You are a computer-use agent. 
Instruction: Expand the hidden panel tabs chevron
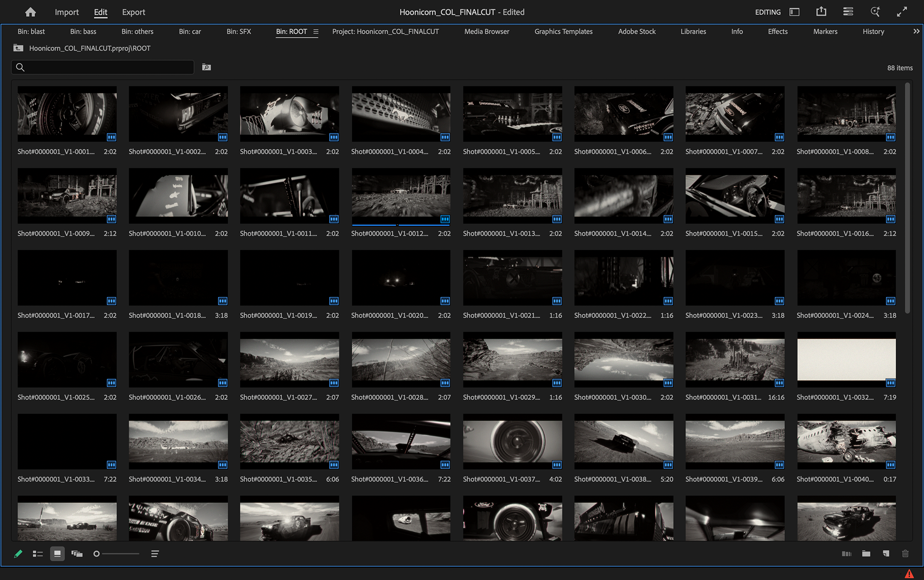click(916, 31)
